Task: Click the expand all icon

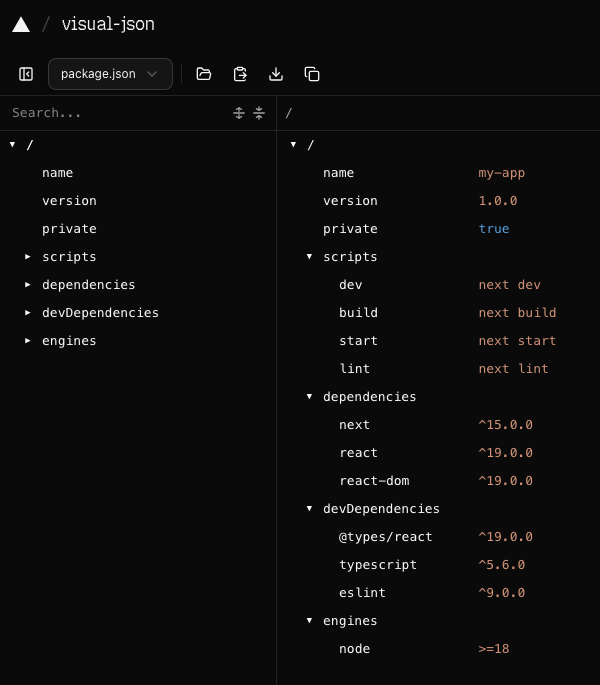Action: [x=239, y=113]
